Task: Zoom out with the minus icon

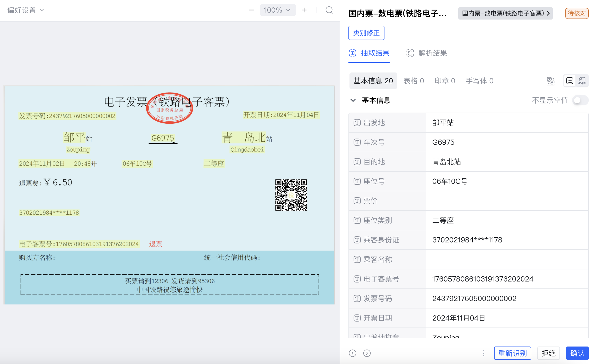Action: [x=251, y=10]
